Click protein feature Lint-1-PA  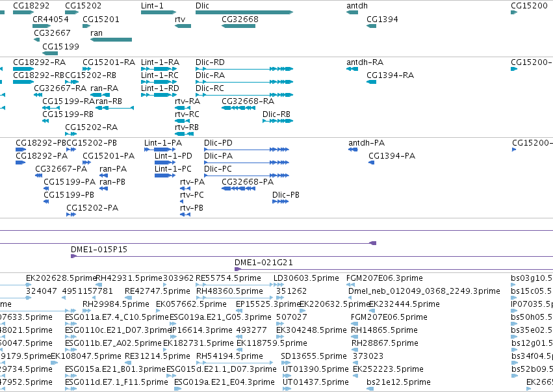[x=159, y=150]
